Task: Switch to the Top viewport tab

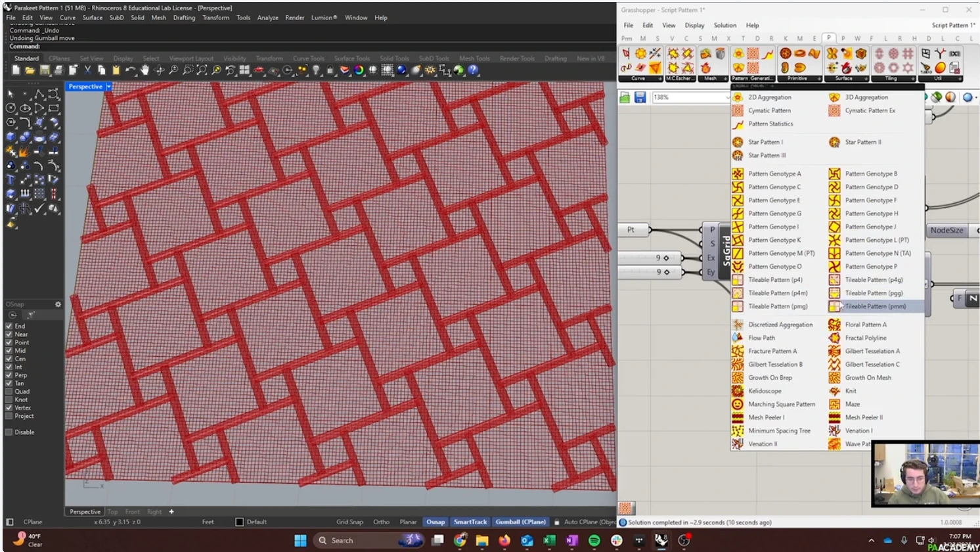Action: pos(113,512)
